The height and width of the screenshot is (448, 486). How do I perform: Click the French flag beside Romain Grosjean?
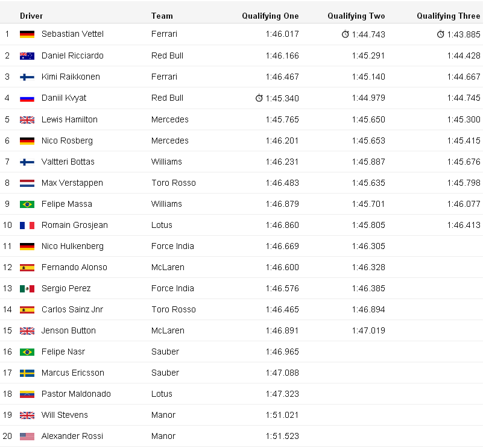pos(27,225)
